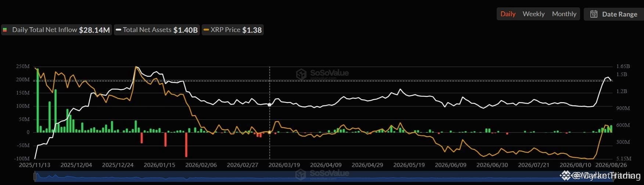Click the left handle of range slider
Image resolution: width=644 pixels, height=185 pixels.
(35, 177)
